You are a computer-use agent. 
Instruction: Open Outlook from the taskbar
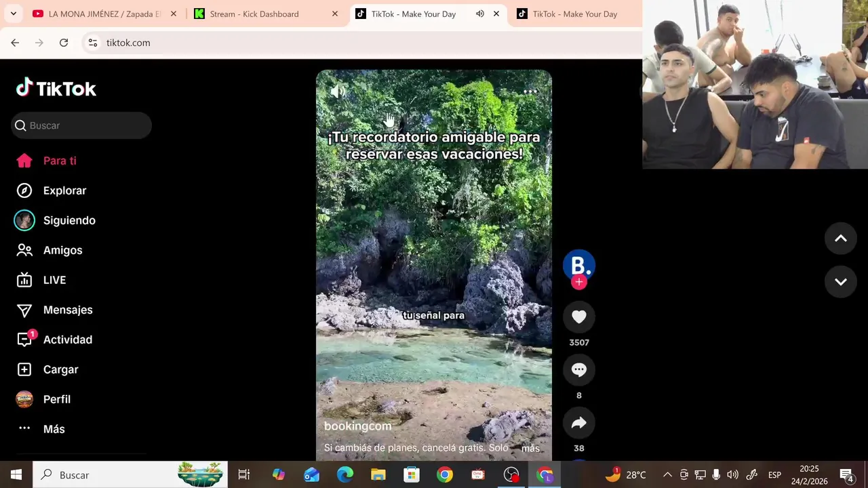tap(311, 474)
